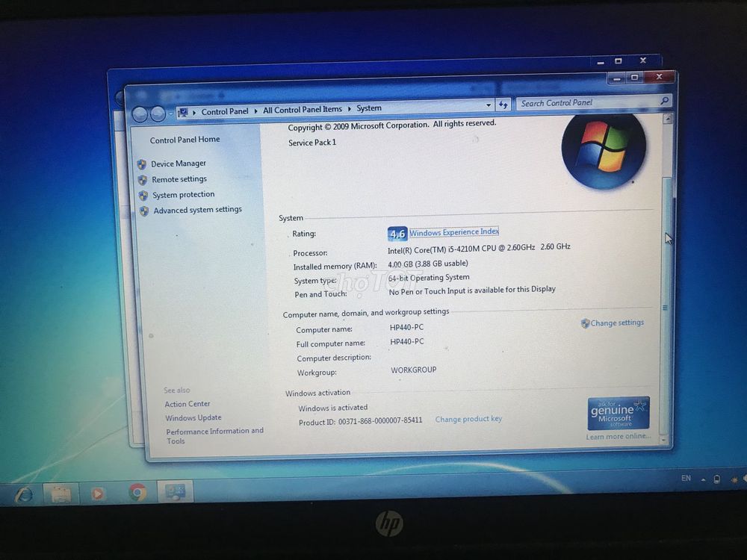
Task: Expand the arrow after Control Panel breadcrumb
Action: (255, 111)
